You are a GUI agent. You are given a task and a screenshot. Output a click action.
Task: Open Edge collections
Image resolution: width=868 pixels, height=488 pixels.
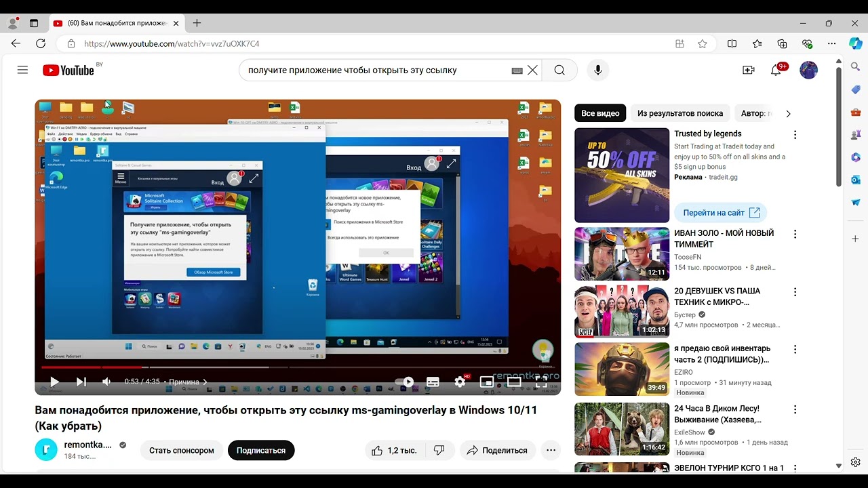782,43
